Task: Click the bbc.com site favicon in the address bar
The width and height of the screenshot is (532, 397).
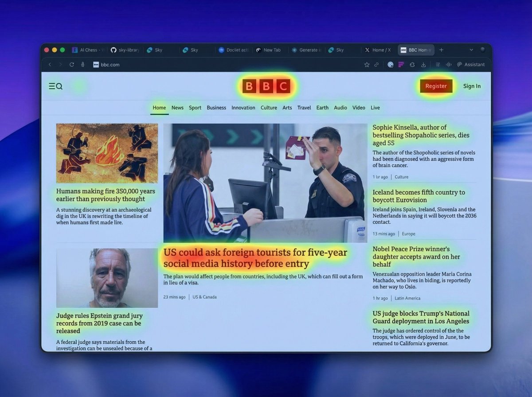Action: tap(96, 65)
